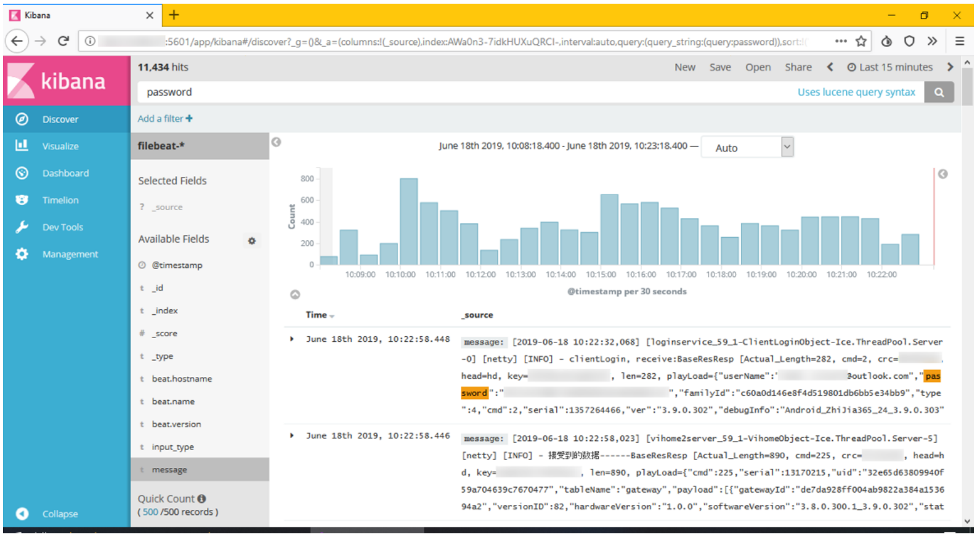
Task: Click the Discover compass icon
Action: [x=22, y=119]
